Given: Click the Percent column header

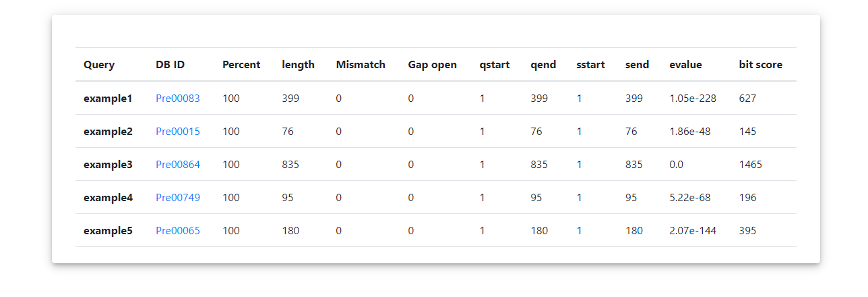Looking at the screenshot, I should pos(241,65).
